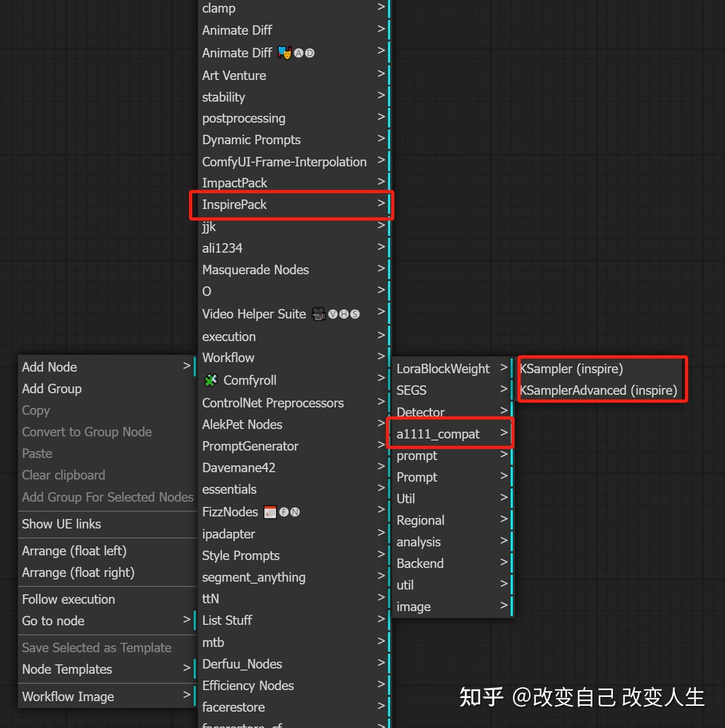
Task: Click the arrow beside FizzNodes
Action: tap(381, 510)
